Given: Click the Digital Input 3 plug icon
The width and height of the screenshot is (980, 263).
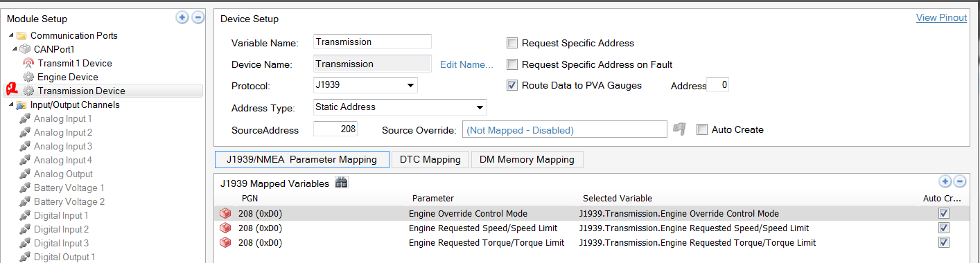Looking at the screenshot, I should 26,243.
